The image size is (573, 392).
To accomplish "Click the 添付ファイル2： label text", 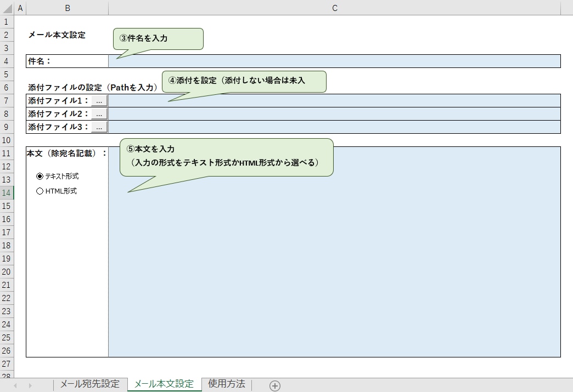I will point(58,114).
